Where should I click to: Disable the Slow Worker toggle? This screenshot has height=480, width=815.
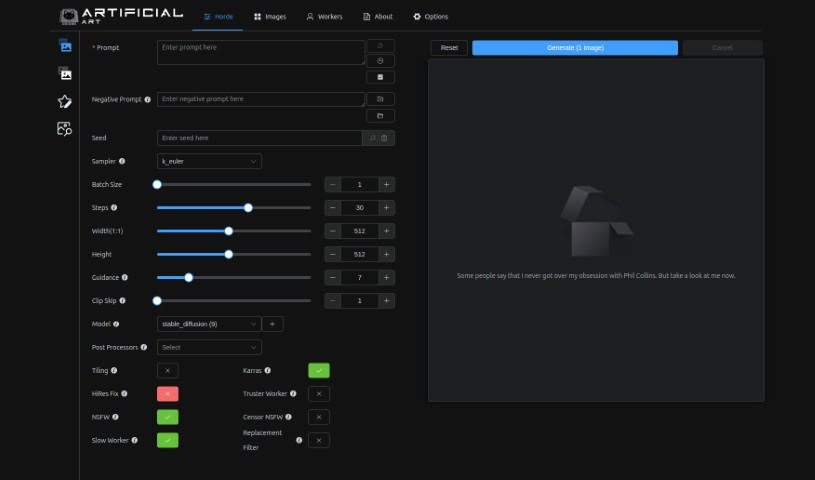pyautogui.click(x=167, y=440)
